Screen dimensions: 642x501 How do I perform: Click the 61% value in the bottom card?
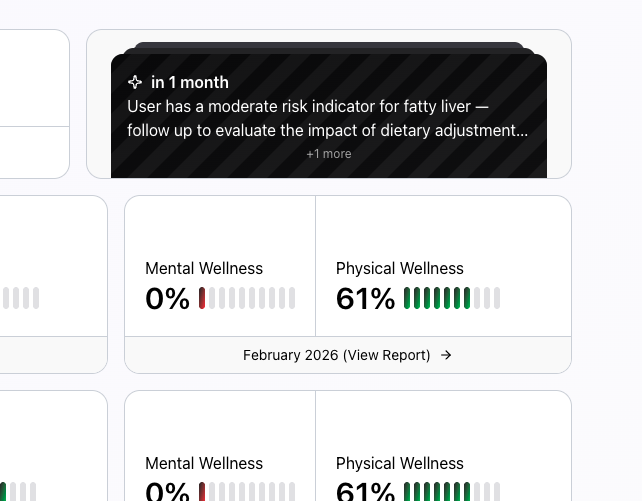365,492
